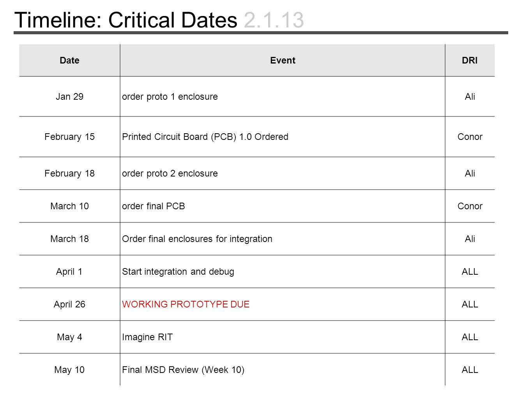
Task: Click the Printed Circuit Board 1.0 Ordered event
Action: coord(205,137)
